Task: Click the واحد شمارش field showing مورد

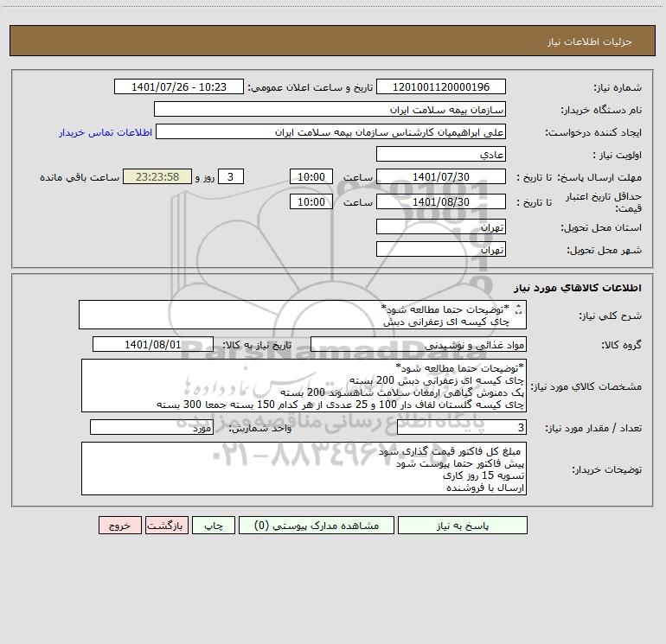Action: [x=151, y=427]
